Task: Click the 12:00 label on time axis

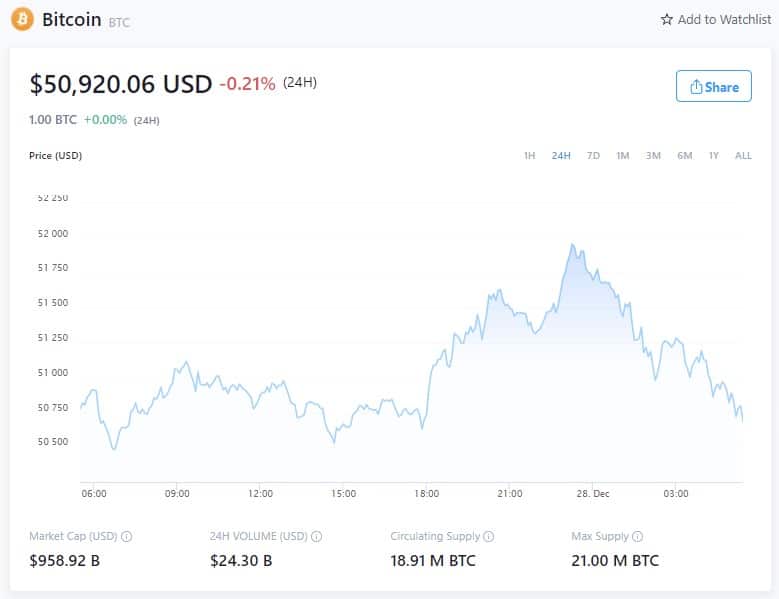Action: click(260, 494)
